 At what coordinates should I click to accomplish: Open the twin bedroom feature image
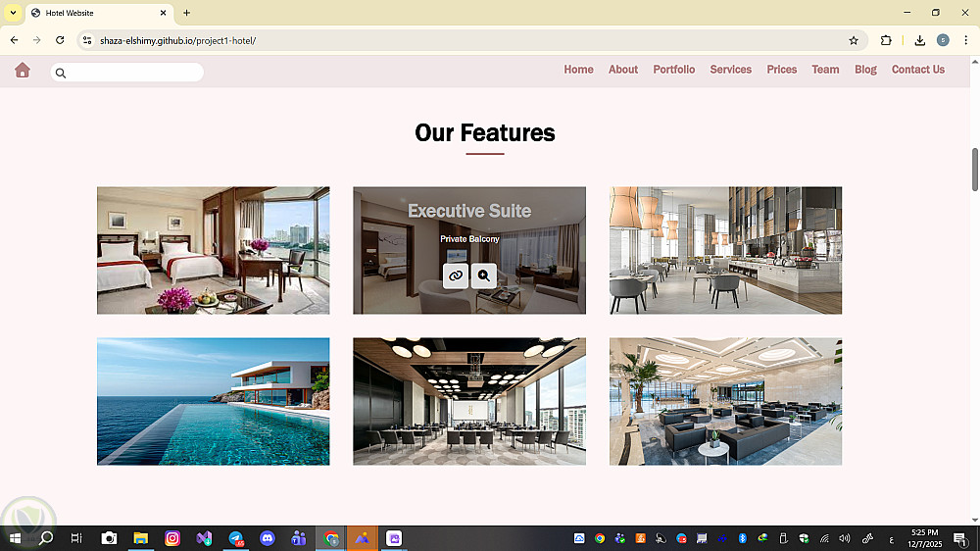[213, 250]
